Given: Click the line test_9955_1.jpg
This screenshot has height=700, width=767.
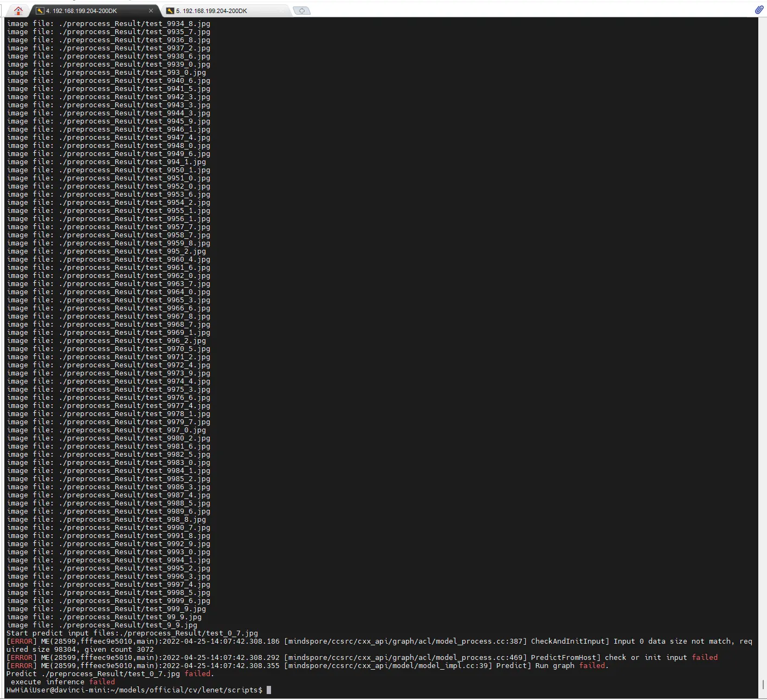Looking at the screenshot, I should (108, 210).
